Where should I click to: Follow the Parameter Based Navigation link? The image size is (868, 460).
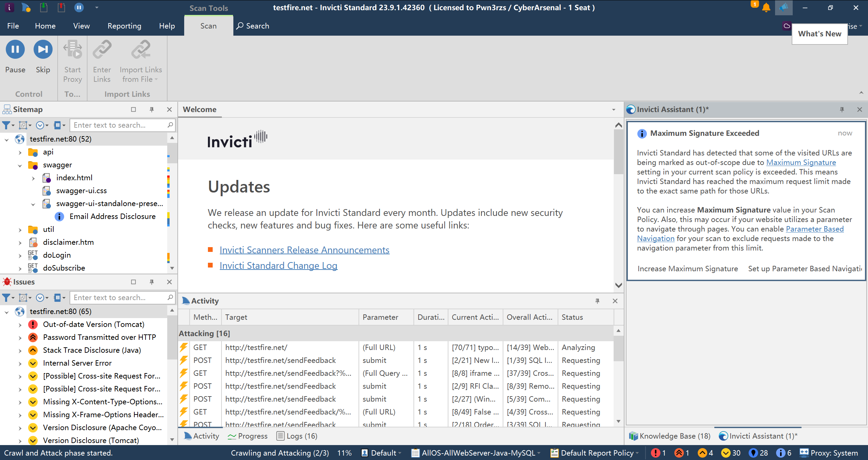[814, 229]
